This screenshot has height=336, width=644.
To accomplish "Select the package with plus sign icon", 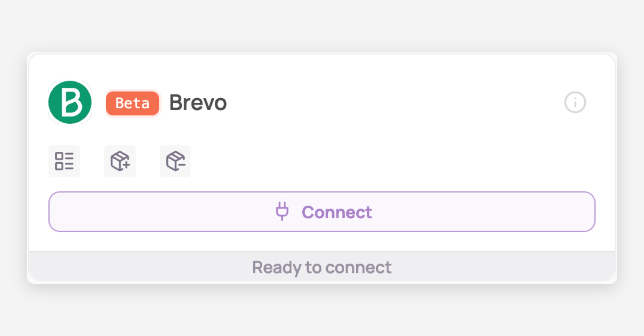I will click(x=120, y=161).
